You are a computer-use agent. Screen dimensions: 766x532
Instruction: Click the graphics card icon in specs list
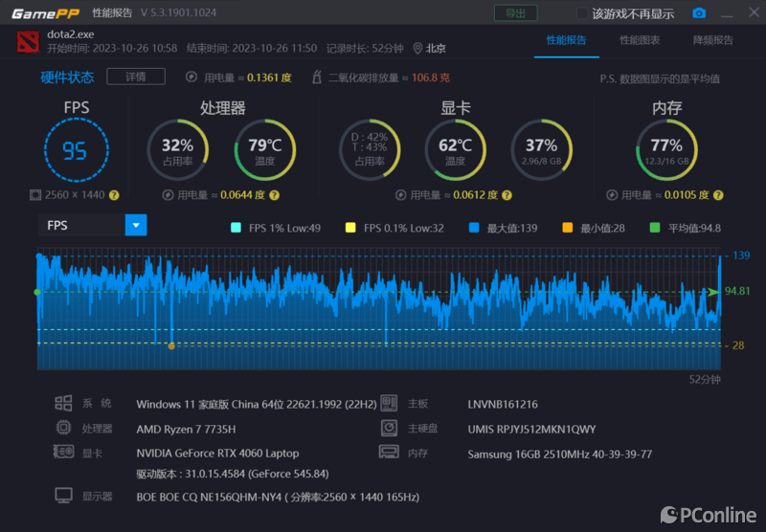(x=63, y=452)
